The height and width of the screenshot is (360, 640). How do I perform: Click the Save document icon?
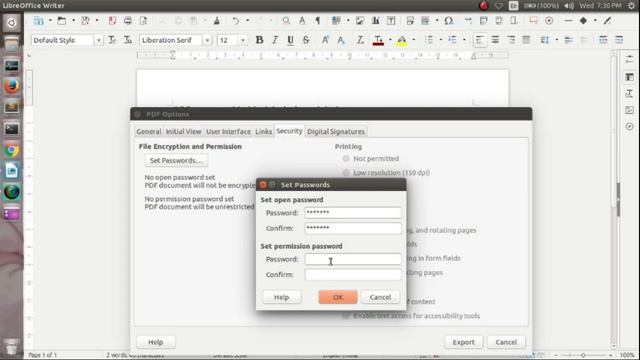[x=85, y=21]
